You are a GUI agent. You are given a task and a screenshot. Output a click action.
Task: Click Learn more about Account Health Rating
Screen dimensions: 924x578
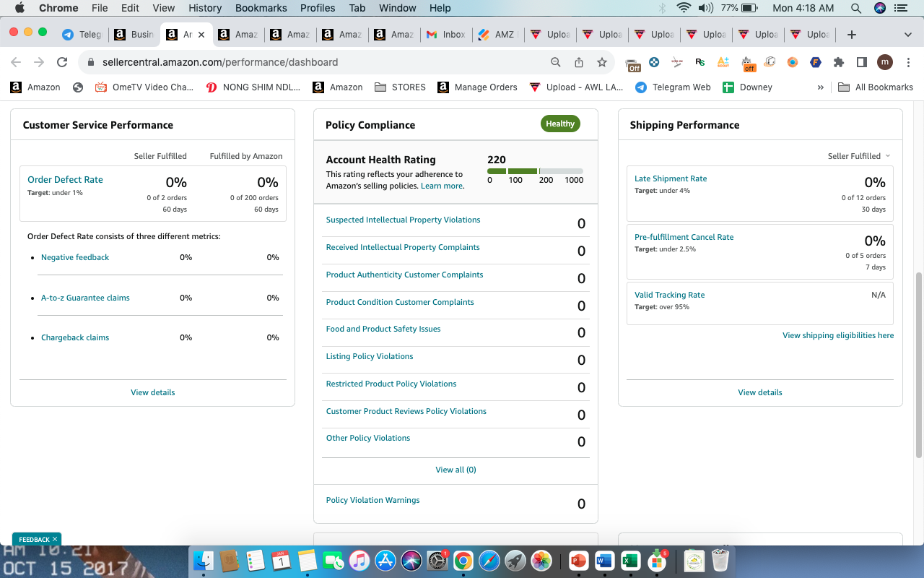pos(442,186)
